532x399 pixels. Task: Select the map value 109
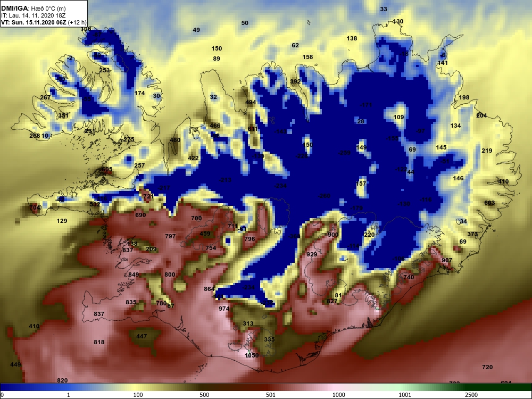(398, 117)
